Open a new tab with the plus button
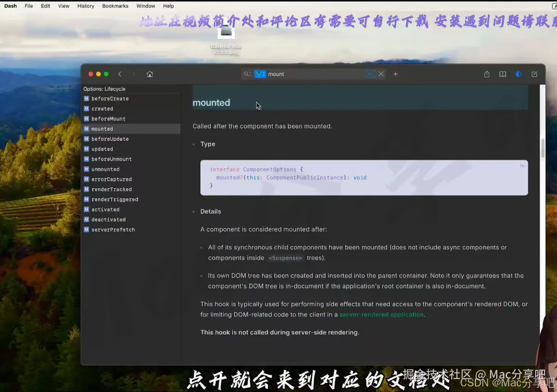This screenshot has width=557, height=392. [395, 74]
